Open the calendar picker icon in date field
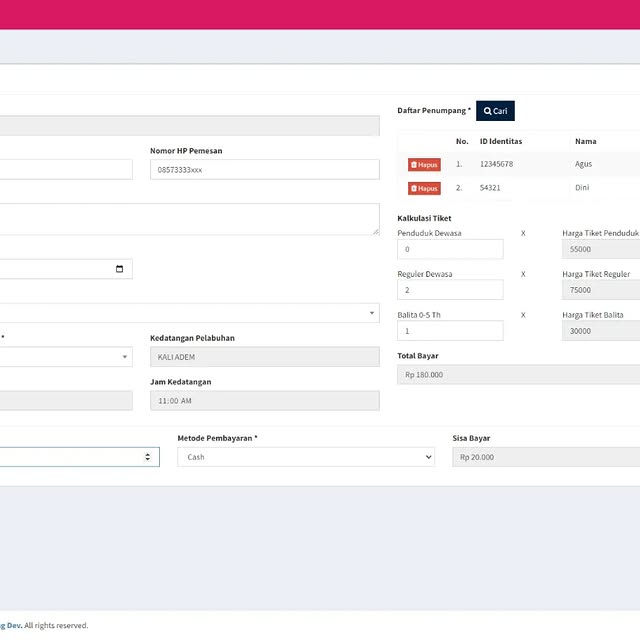Screen dimensions: 640x640 click(120, 269)
